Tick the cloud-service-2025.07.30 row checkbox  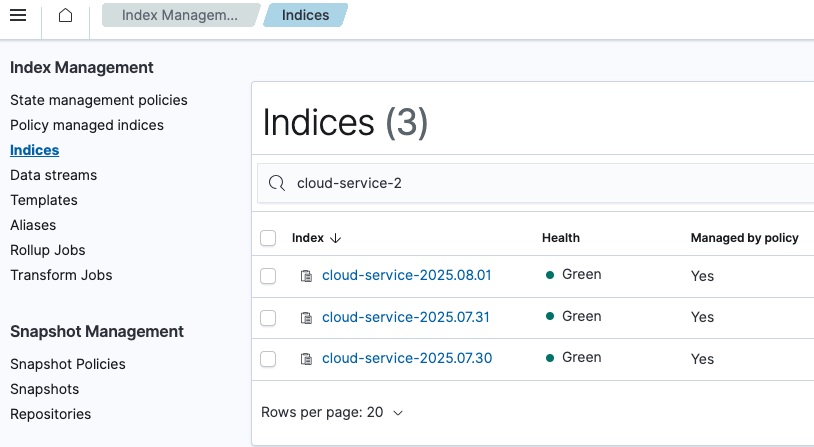click(268, 358)
